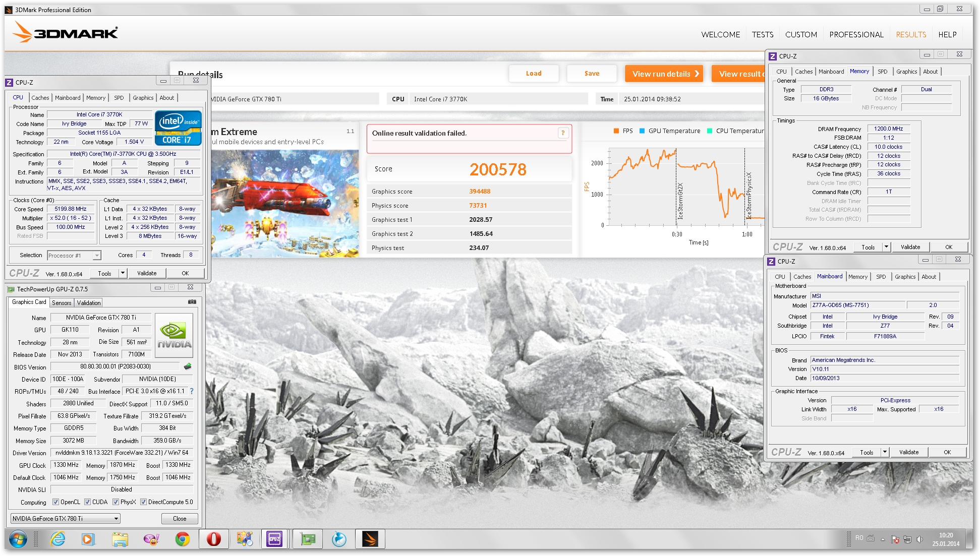The height and width of the screenshot is (556, 980).
Task: Click the Save button in 3DMark
Action: [x=592, y=74]
